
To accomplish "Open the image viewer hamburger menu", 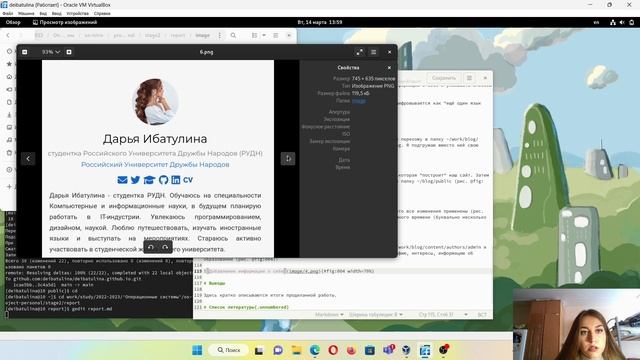I will [x=373, y=52].
